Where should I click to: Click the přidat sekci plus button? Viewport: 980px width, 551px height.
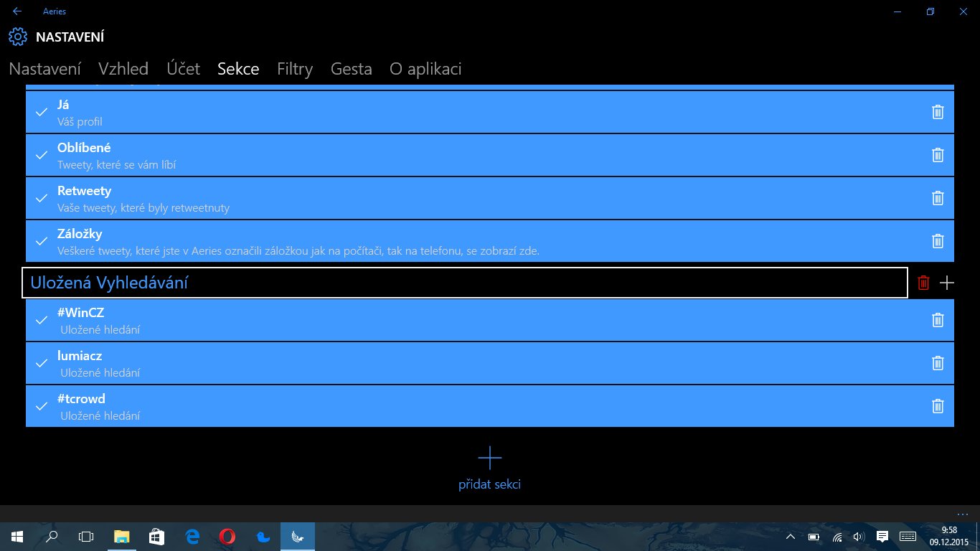tap(489, 458)
